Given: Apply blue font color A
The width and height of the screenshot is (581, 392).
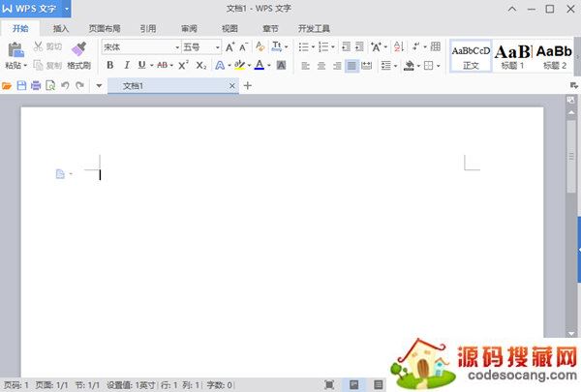Looking at the screenshot, I should pos(260,65).
